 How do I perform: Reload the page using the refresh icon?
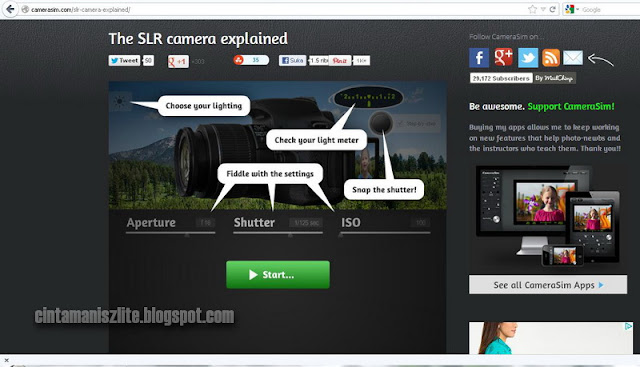pos(553,9)
